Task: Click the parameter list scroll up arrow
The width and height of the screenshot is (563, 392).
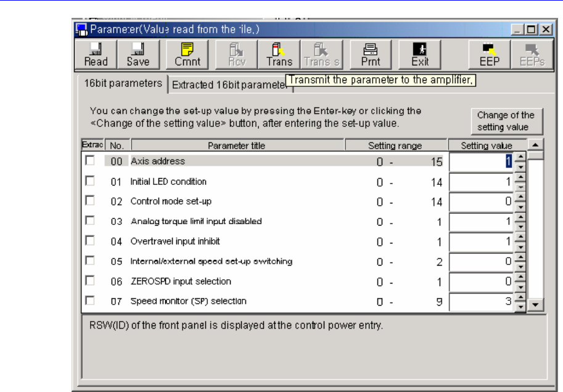Action: pos(535,145)
